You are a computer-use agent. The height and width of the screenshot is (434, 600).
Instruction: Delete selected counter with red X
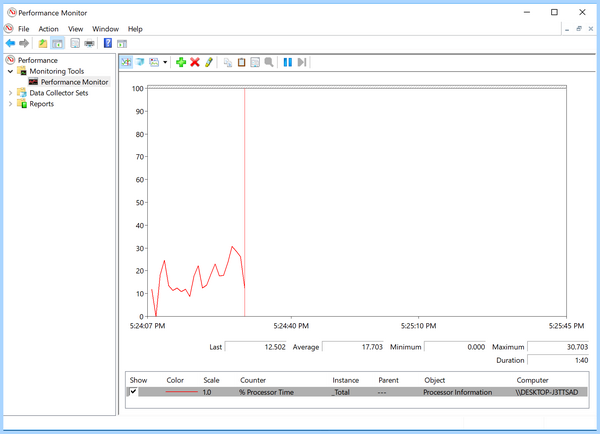(x=195, y=62)
